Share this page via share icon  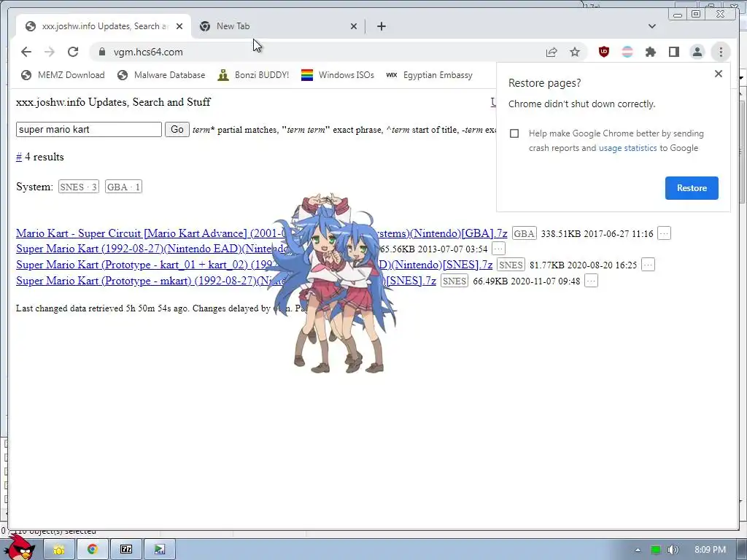551,52
